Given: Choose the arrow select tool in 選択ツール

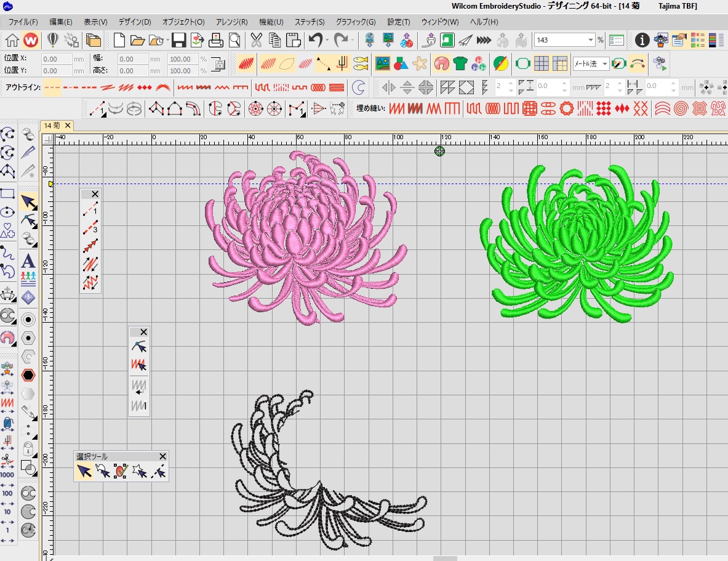Looking at the screenshot, I should click(84, 471).
